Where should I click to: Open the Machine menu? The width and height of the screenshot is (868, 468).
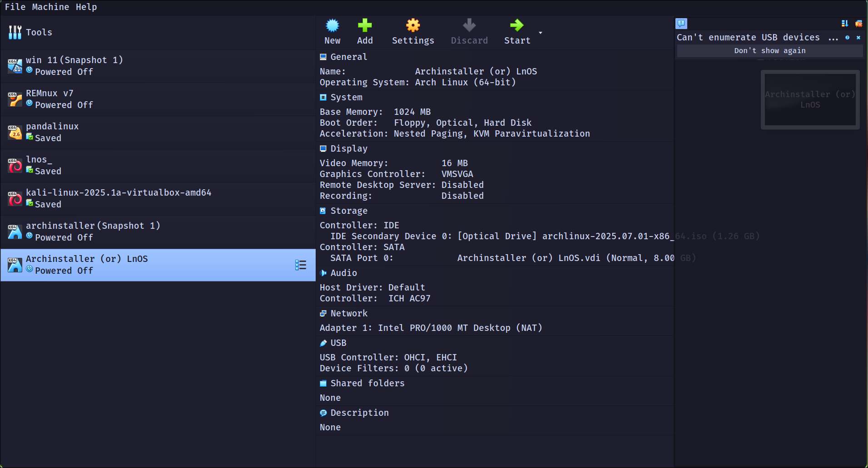50,7
